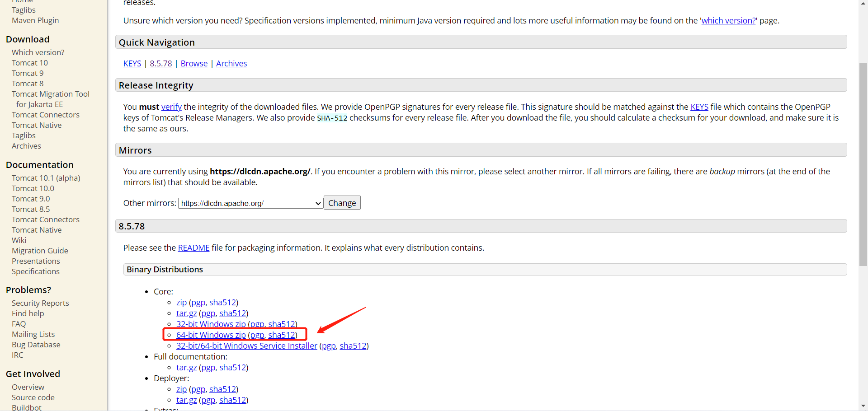Open the Wiki link
The image size is (868, 411).
tap(19, 240)
